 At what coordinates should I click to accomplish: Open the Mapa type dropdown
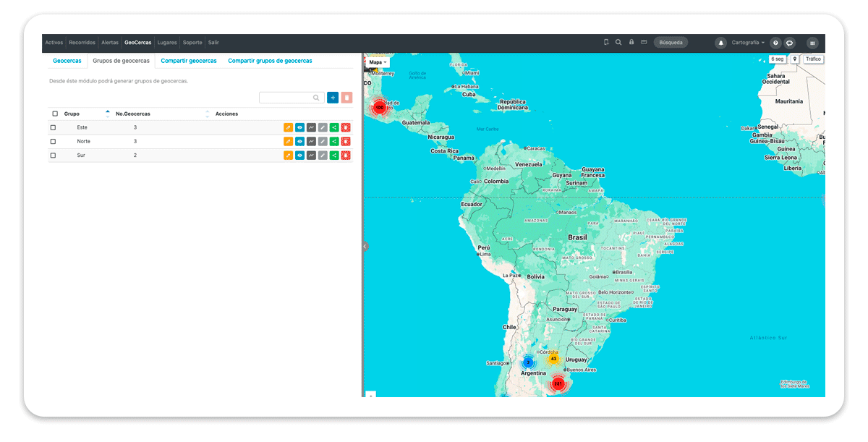tap(378, 62)
